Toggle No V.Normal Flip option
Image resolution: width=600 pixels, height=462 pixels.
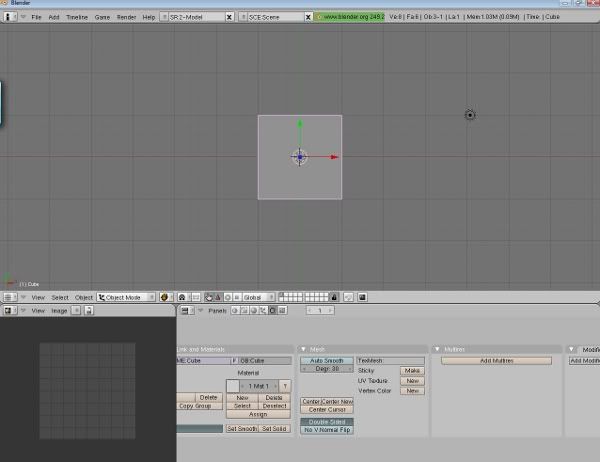point(327,430)
